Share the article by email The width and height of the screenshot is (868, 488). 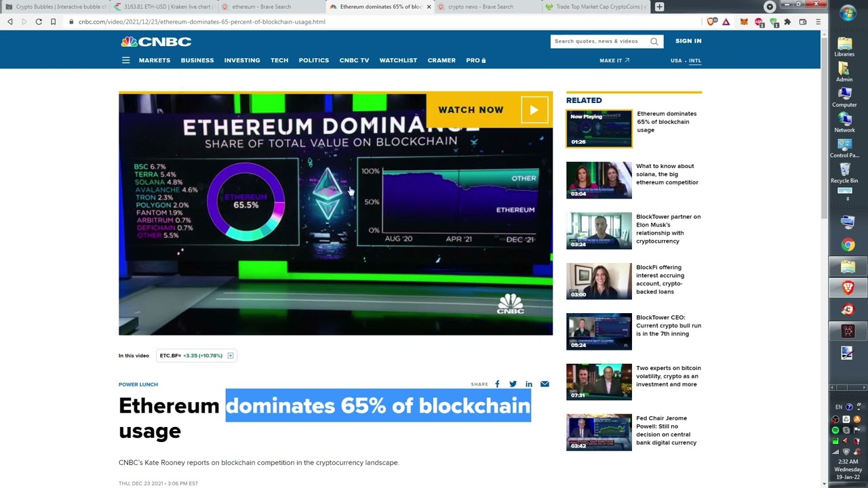click(545, 384)
